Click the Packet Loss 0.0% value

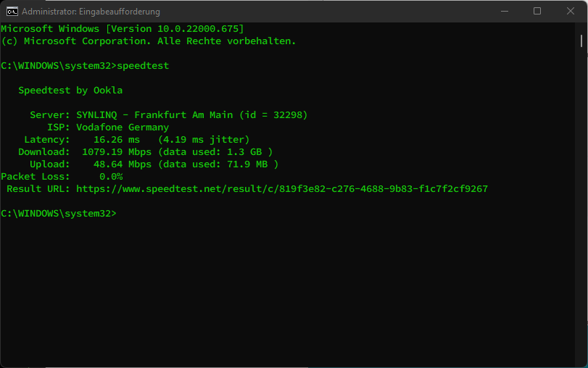(x=111, y=177)
